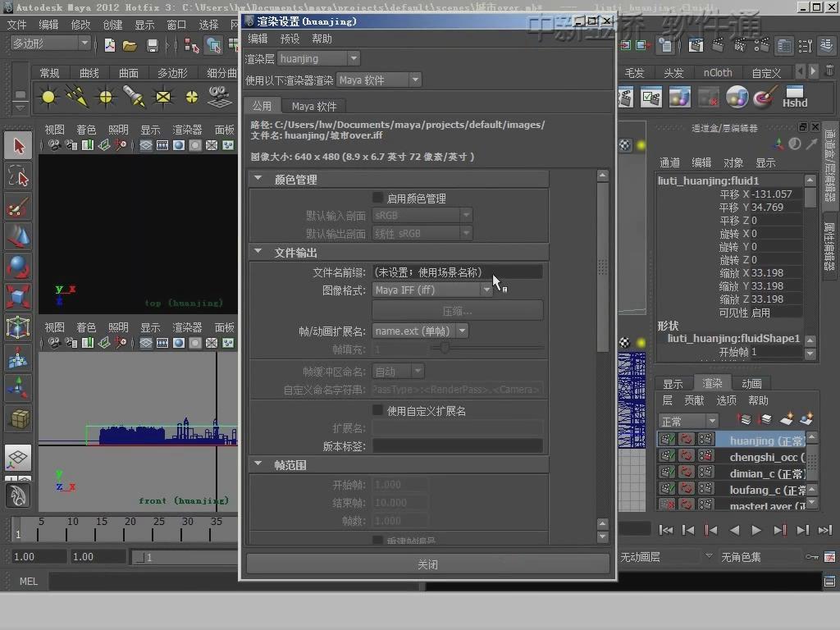Toggle renderable flag on loufang_c layer

tap(667, 489)
